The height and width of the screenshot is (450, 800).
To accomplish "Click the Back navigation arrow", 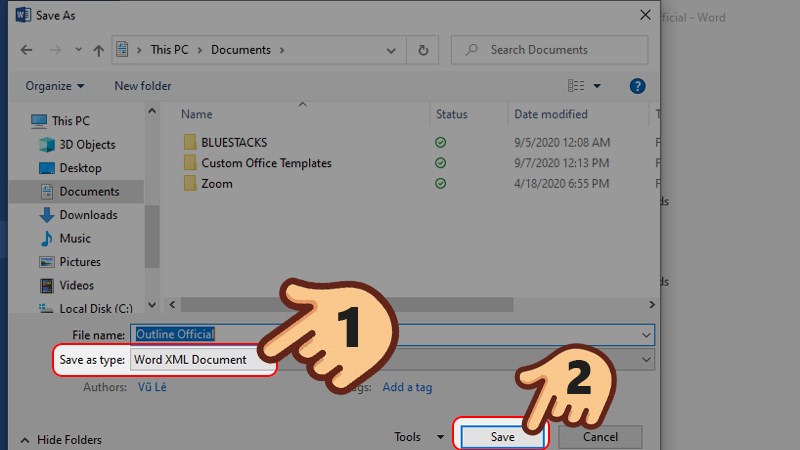I will (26, 50).
